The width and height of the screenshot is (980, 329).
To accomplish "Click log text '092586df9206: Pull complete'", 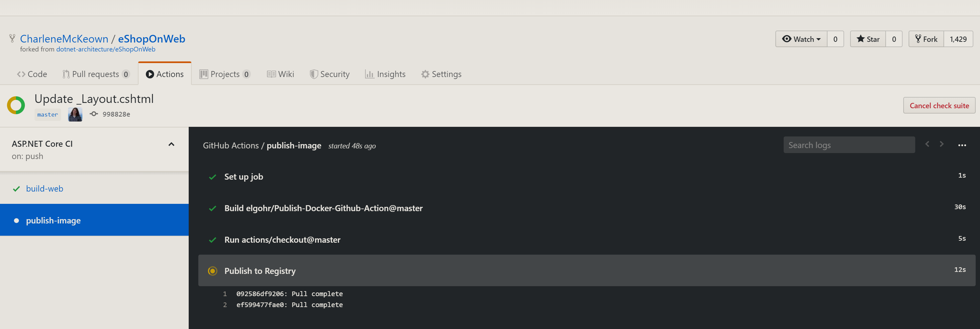I will click(289, 294).
